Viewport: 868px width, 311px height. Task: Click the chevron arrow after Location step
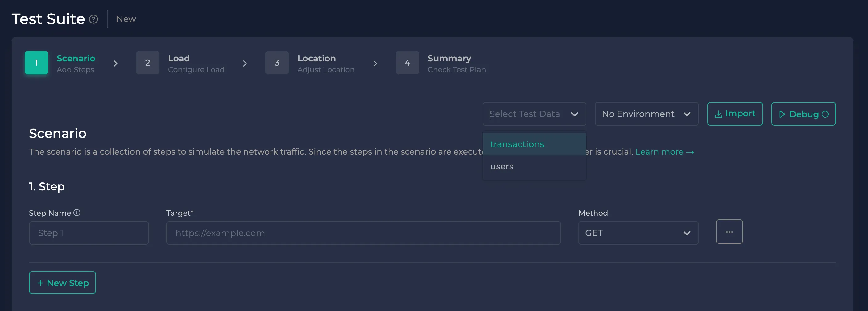point(375,63)
